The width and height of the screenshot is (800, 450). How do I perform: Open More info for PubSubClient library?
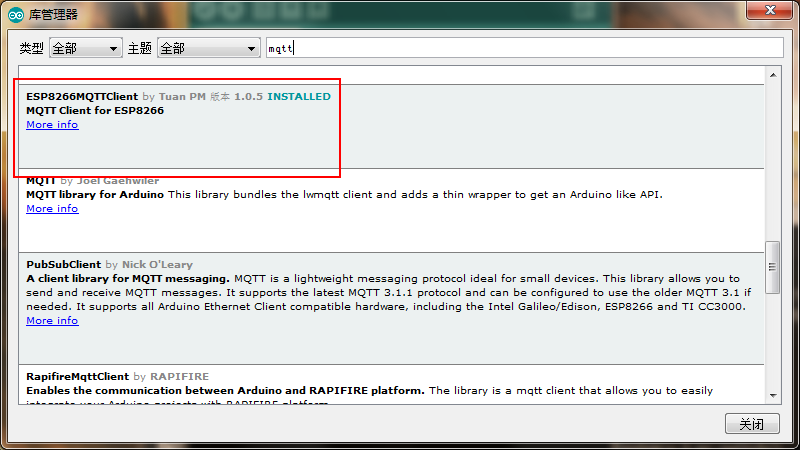(x=52, y=320)
